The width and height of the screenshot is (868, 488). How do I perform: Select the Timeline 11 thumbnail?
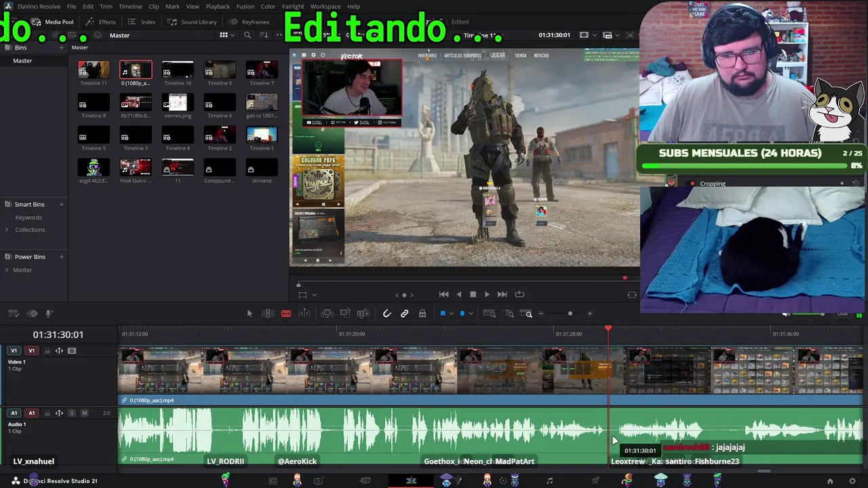[x=94, y=70]
